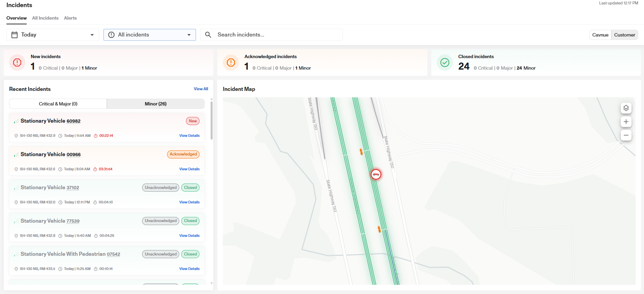The width and height of the screenshot is (644, 294).
Task: Click scroll down arrow of incidents list
Action: (212, 283)
